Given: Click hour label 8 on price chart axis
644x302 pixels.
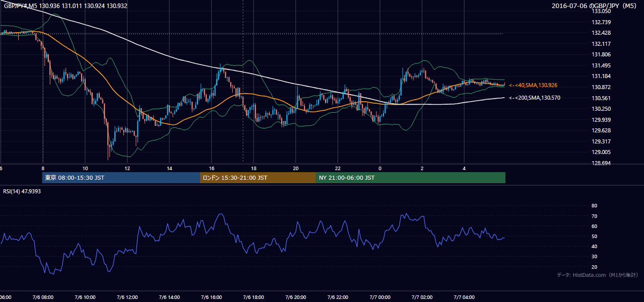Looking at the screenshot, I should pos(43,168).
